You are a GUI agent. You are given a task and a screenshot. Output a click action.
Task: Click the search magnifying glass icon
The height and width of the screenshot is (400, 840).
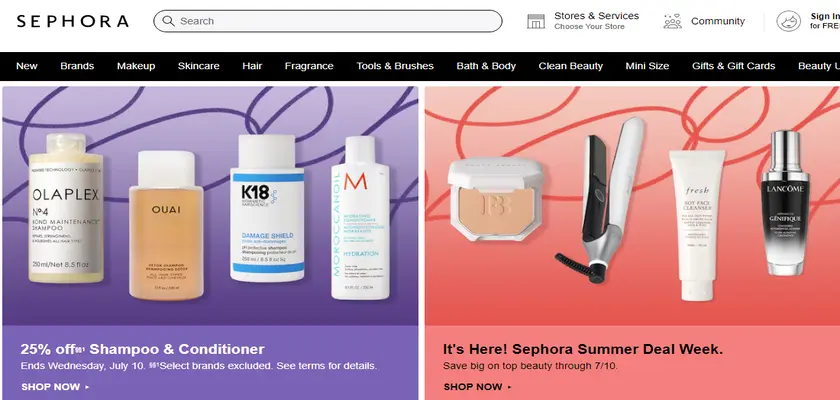coord(168,21)
